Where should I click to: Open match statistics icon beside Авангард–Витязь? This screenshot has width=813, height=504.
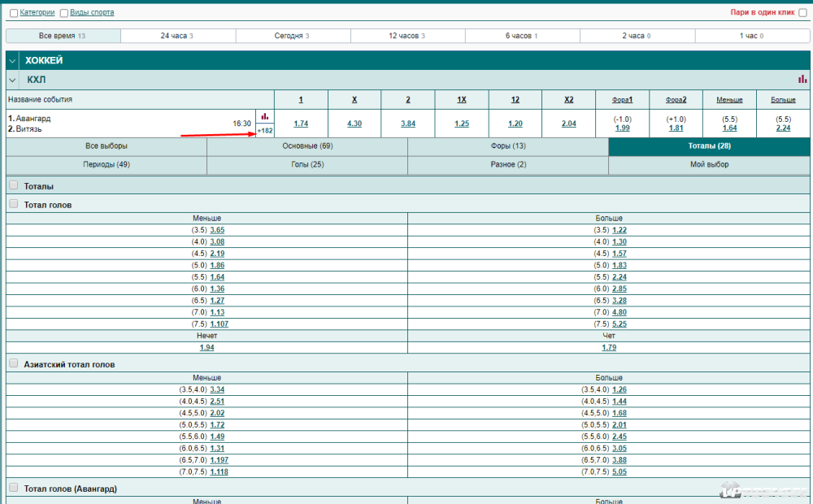264,116
